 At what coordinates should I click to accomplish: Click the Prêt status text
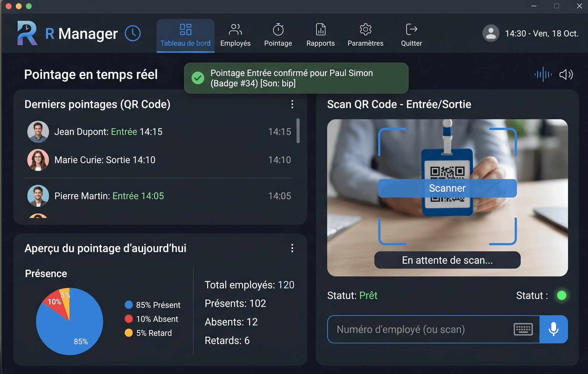pyautogui.click(x=368, y=295)
